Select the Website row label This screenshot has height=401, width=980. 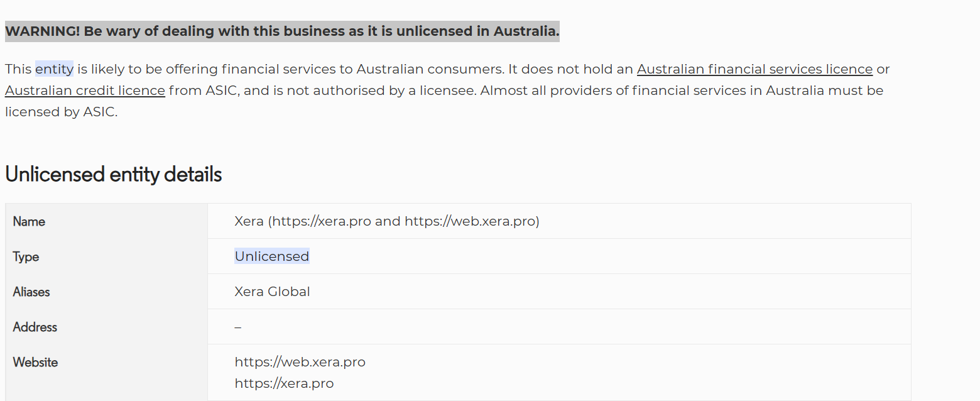pos(35,362)
